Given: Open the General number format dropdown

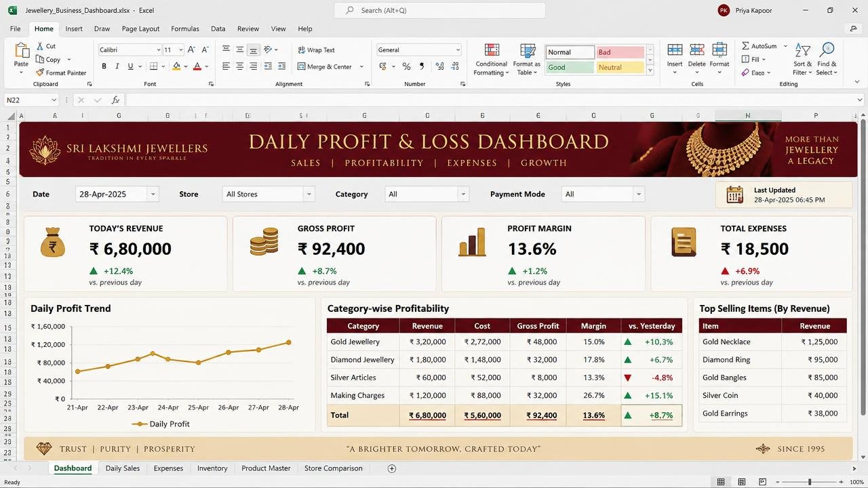Looking at the screenshot, I should (x=458, y=49).
